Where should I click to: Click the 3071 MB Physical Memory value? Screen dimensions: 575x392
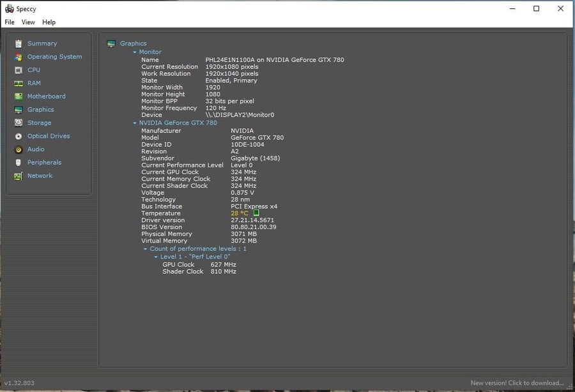point(244,234)
